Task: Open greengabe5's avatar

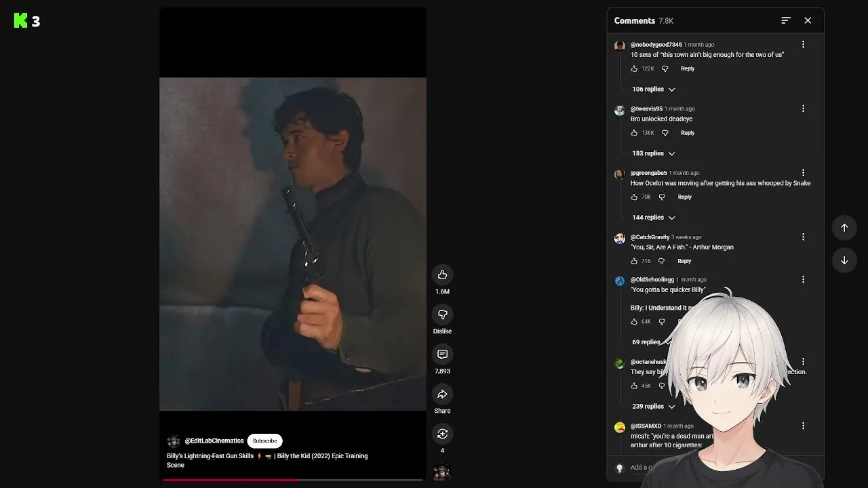Action: pyautogui.click(x=619, y=175)
